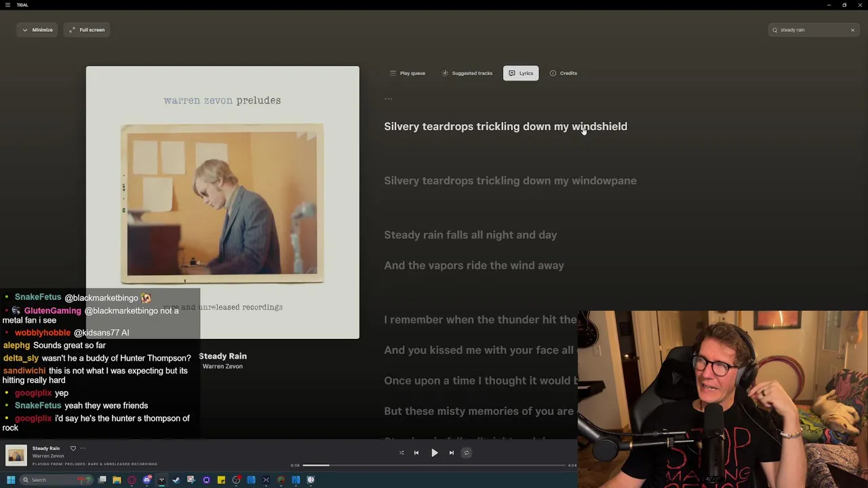Open the TIDAL taskbar icon
The width and height of the screenshot is (868, 488).
(x=161, y=480)
